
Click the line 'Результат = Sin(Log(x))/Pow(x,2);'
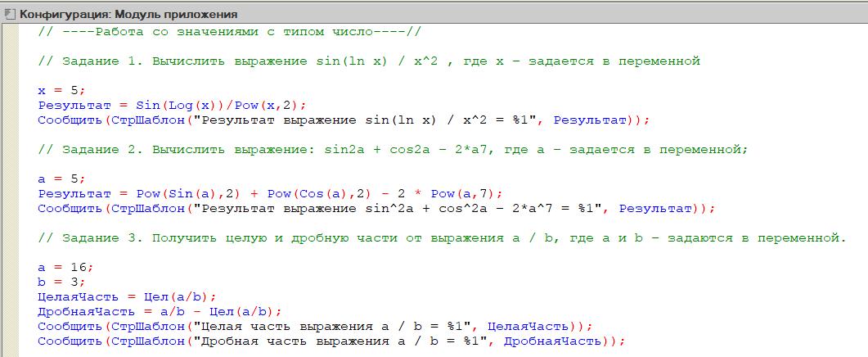(x=172, y=106)
